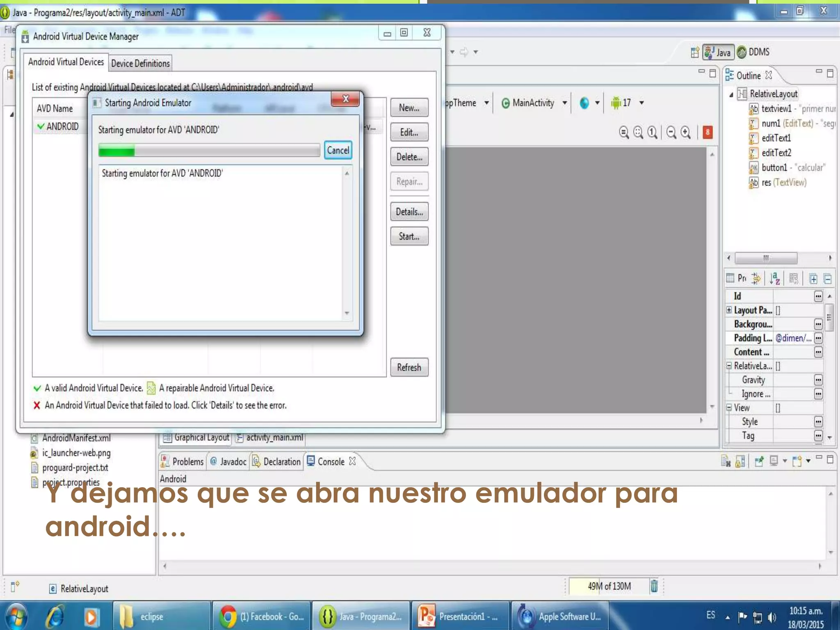Refresh the Android Virtual Devices list

point(409,367)
